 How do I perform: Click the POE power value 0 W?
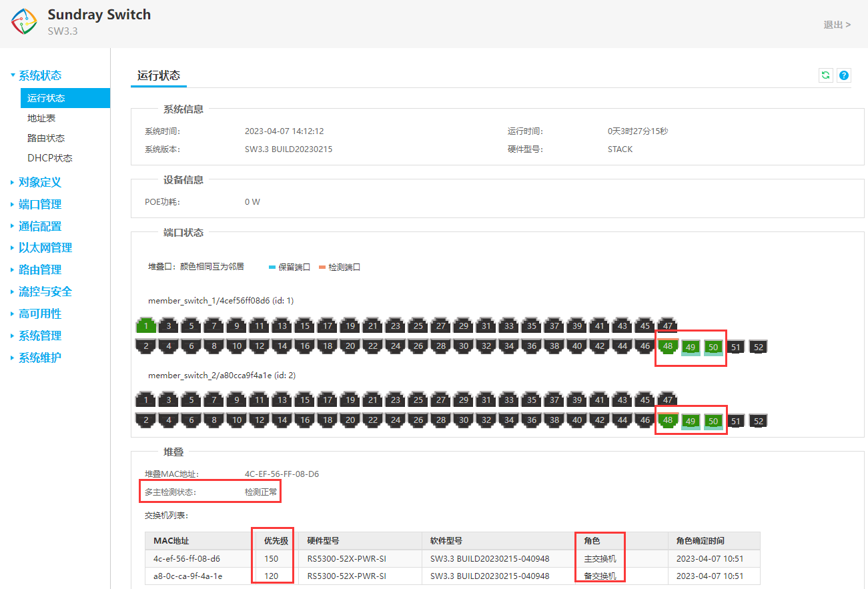coord(252,202)
